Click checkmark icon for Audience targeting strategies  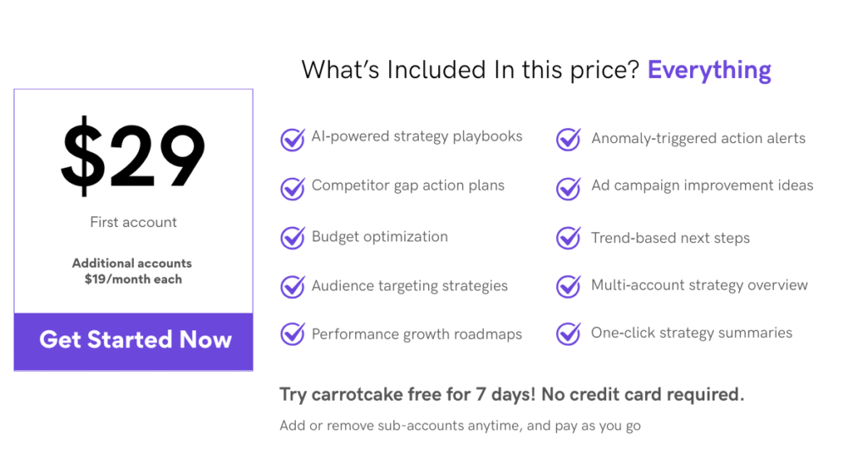(292, 286)
